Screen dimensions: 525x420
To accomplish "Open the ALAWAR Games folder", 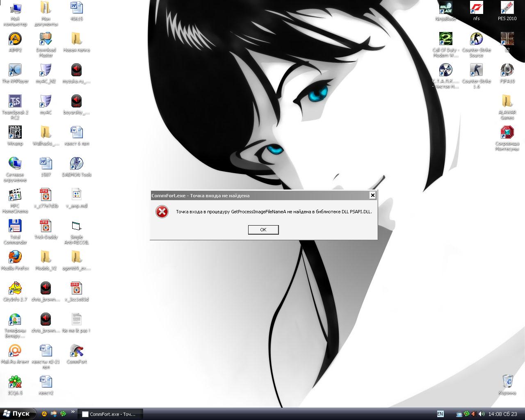I will (x=507, y=102).
